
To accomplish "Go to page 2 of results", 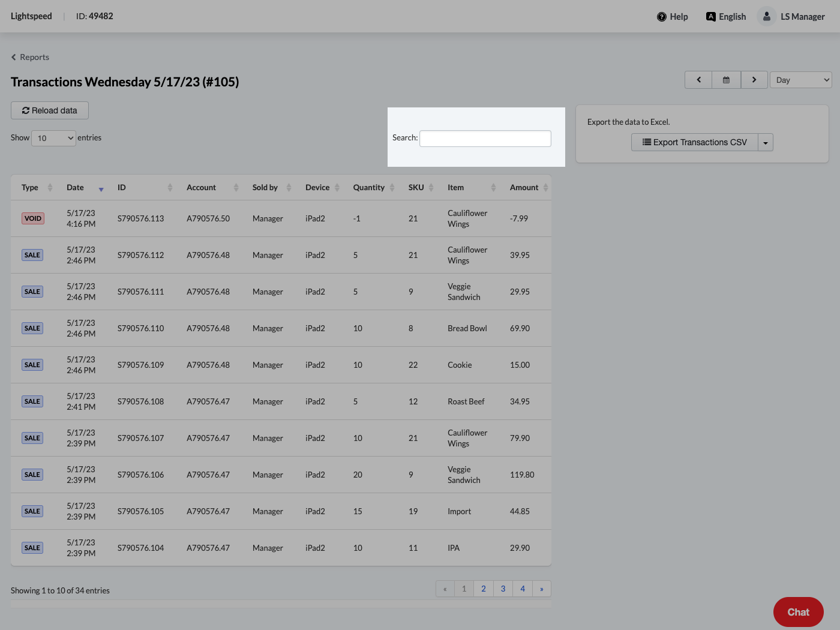I will (x=484, y=589).
